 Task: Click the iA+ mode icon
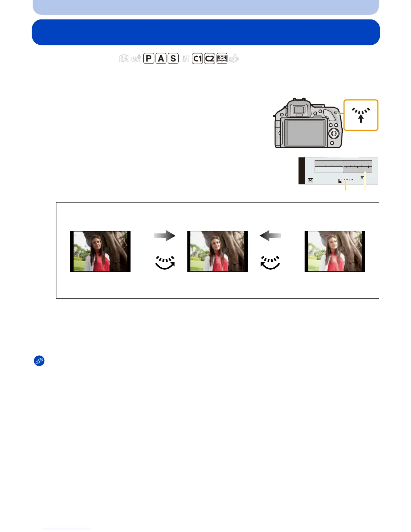[x=136, y=59]
